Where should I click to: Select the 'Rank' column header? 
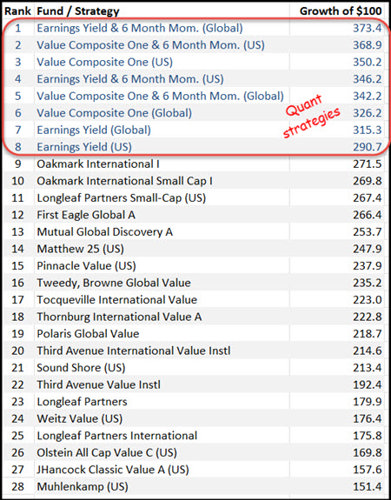(18, 11)
